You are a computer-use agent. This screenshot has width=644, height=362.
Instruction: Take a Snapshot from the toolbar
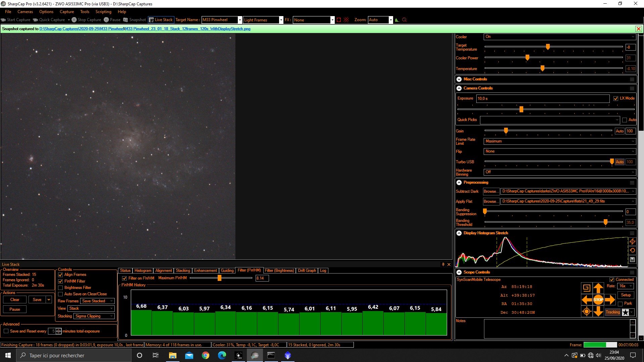click(x=135, y=20)
